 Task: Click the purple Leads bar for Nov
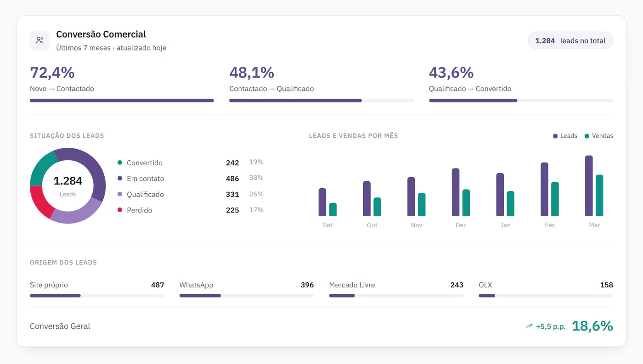(411, 196)
